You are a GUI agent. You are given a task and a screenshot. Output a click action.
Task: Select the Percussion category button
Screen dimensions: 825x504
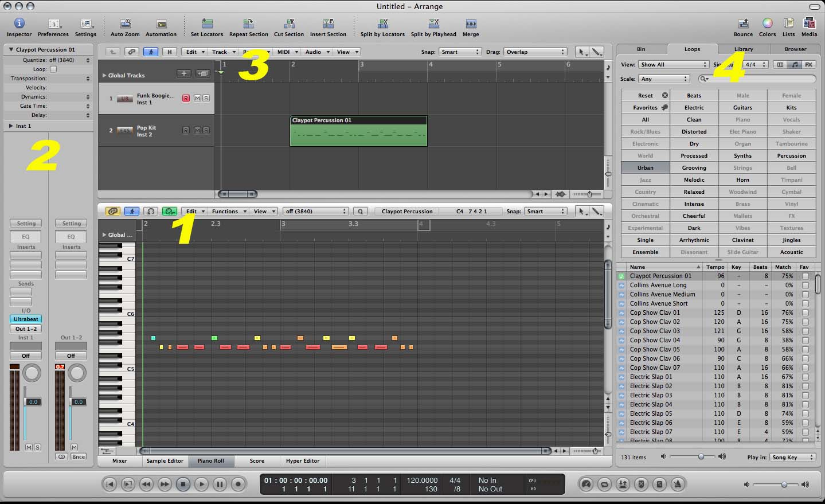[791, 155]
